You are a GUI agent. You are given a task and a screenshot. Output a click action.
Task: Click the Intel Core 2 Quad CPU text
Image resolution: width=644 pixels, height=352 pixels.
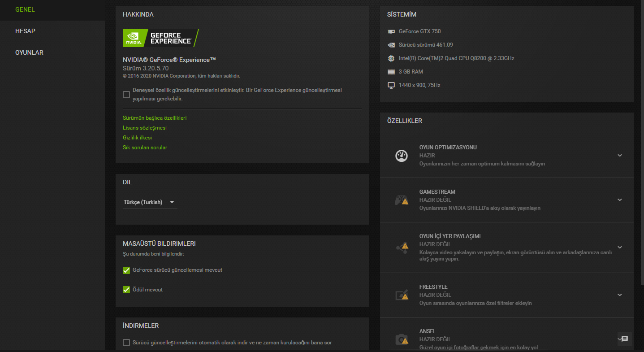456,58
